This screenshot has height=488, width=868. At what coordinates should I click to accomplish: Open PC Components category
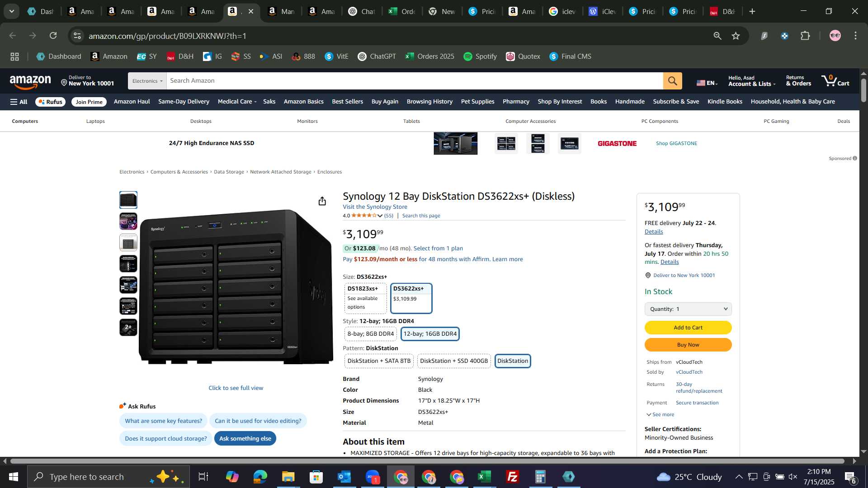pos(660,121)
